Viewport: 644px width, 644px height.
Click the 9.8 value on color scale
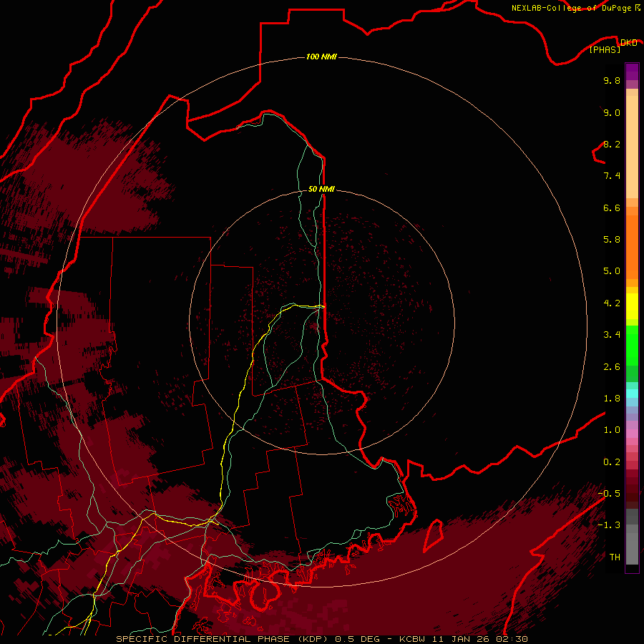click(x=612, y=80)
